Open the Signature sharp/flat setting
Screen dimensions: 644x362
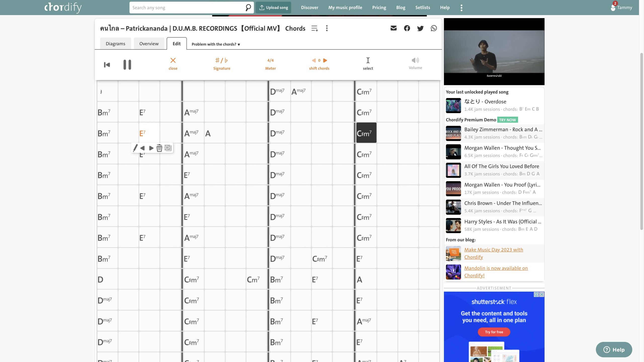[222, 64]
